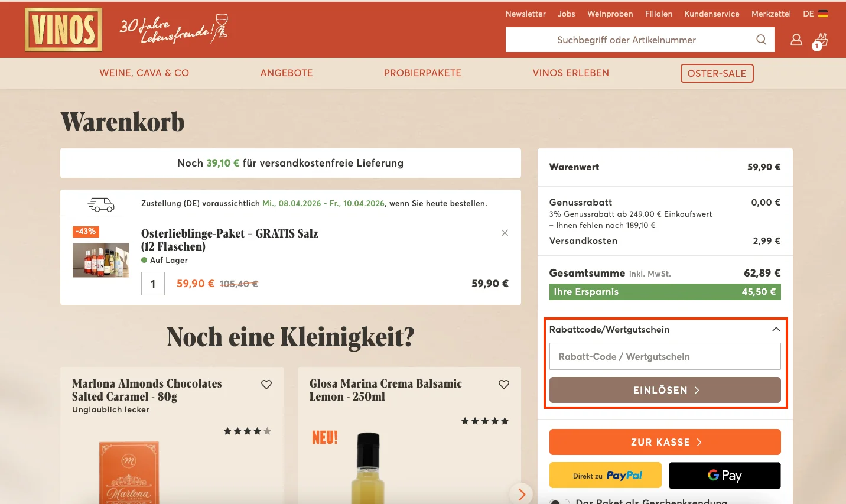Remove the Osterlieblinge-Paket via the X icon
846x504 pixels.
click(x=505, y=233)
